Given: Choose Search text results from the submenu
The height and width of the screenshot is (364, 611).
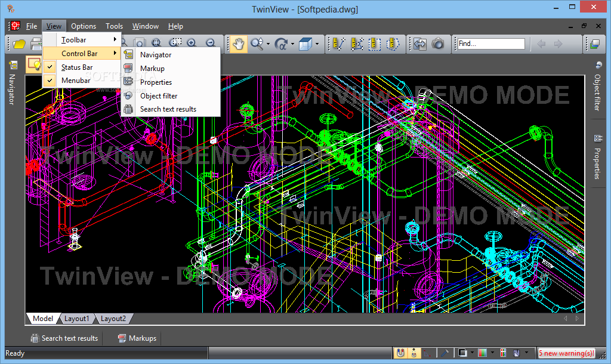Looking at the screenshot, I should click(171, 109).
